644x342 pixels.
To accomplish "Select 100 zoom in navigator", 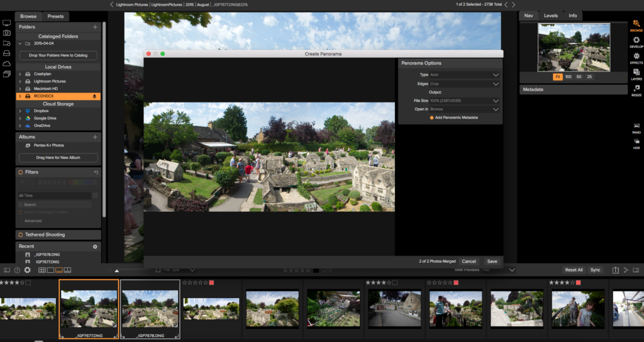I will (569, 77).
